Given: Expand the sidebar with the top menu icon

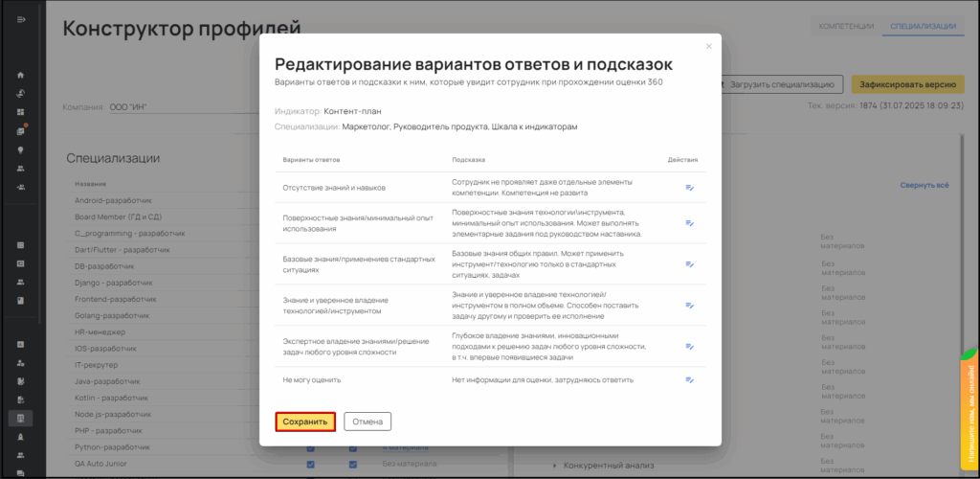Looking at the screenshot, I should 20,20.
